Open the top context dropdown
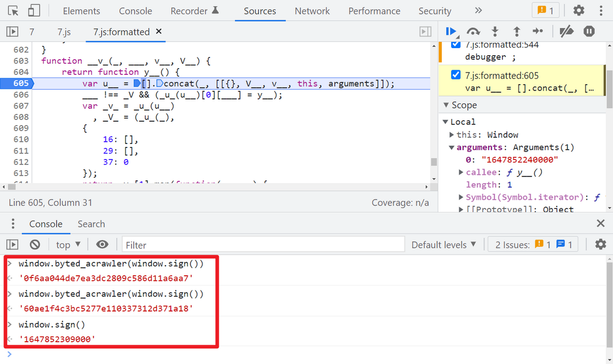Screen dimensions: 613x364 tap(68, 245)
